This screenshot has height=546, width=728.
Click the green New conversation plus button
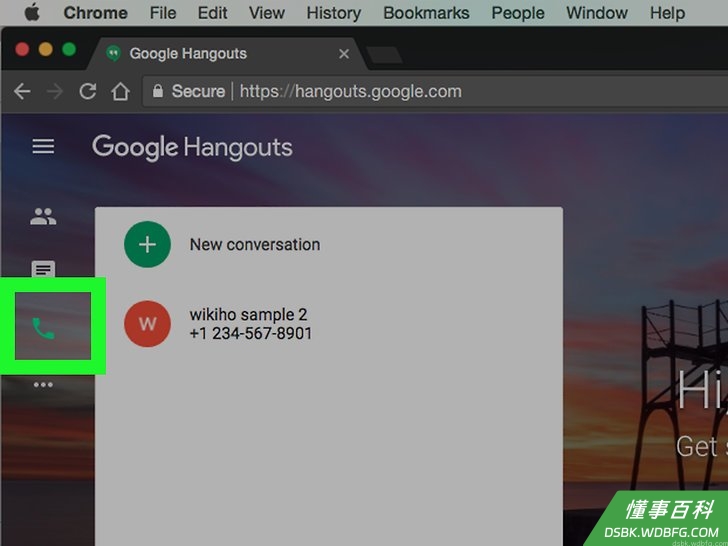(x=147, y=244)
